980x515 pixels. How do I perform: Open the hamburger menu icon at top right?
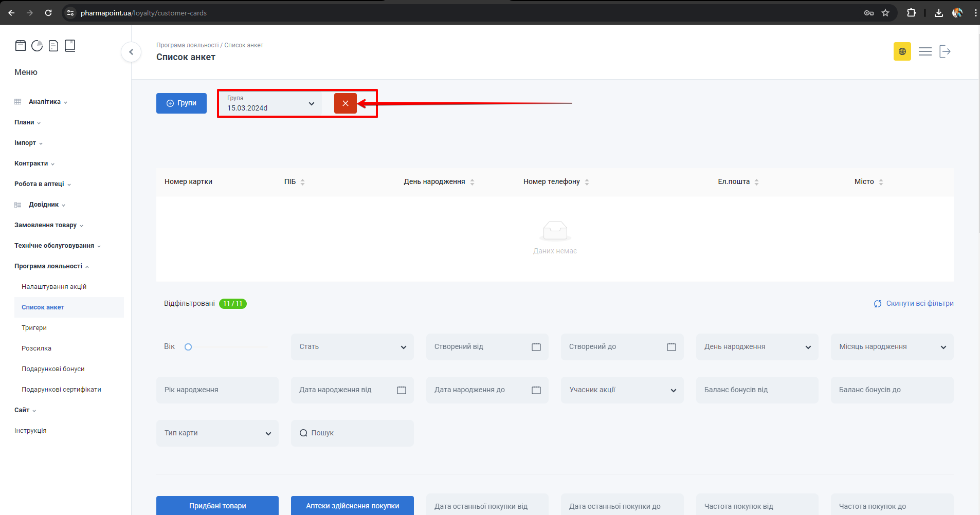click(x=925, y=51)
